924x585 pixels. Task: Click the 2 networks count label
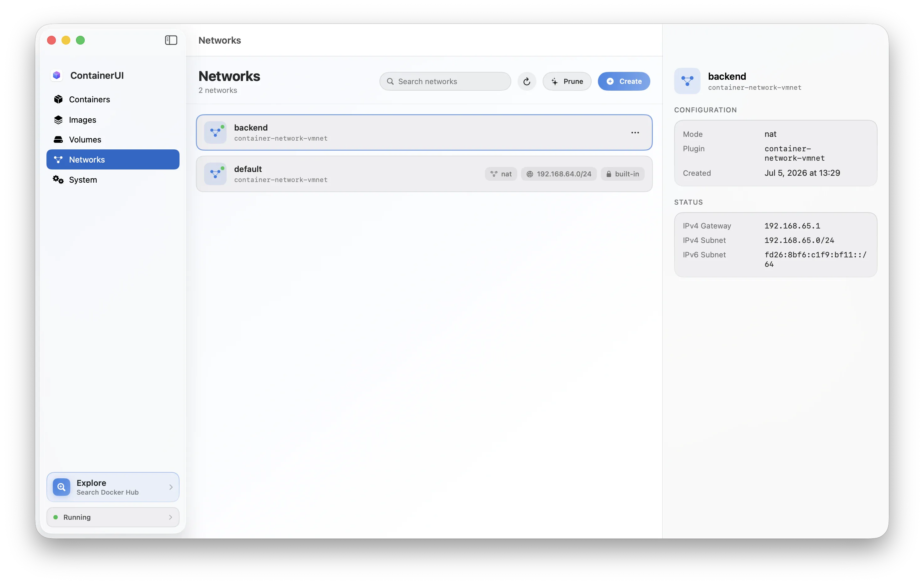coord(218,90)
